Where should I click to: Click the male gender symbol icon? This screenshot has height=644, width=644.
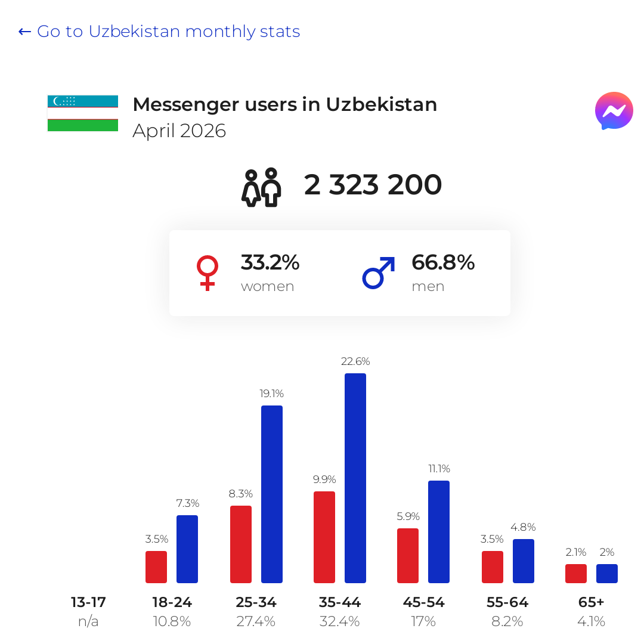379,273
